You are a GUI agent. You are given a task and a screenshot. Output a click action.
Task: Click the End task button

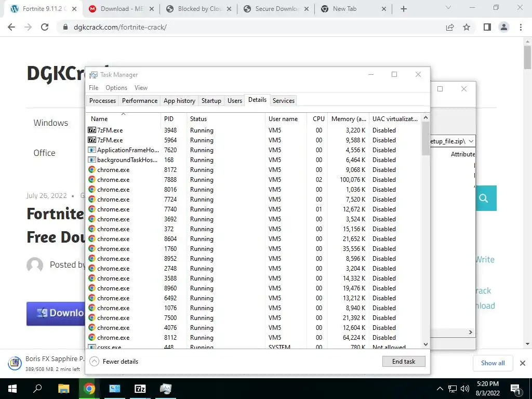[403, 362]
